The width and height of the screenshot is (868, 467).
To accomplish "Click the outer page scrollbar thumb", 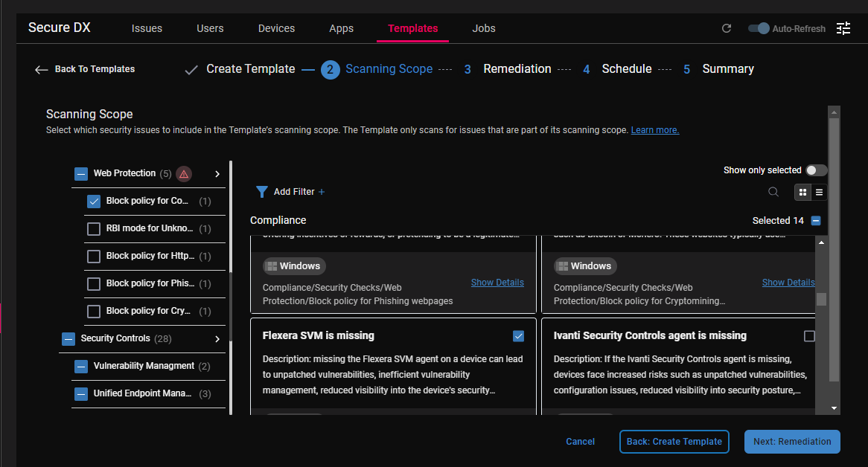I will (x=834, y=248).
